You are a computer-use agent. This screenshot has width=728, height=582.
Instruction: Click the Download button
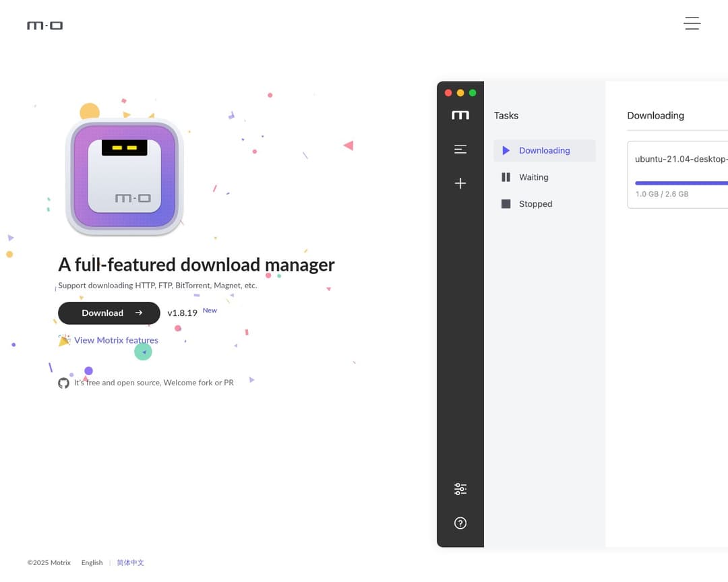(109, 313)
